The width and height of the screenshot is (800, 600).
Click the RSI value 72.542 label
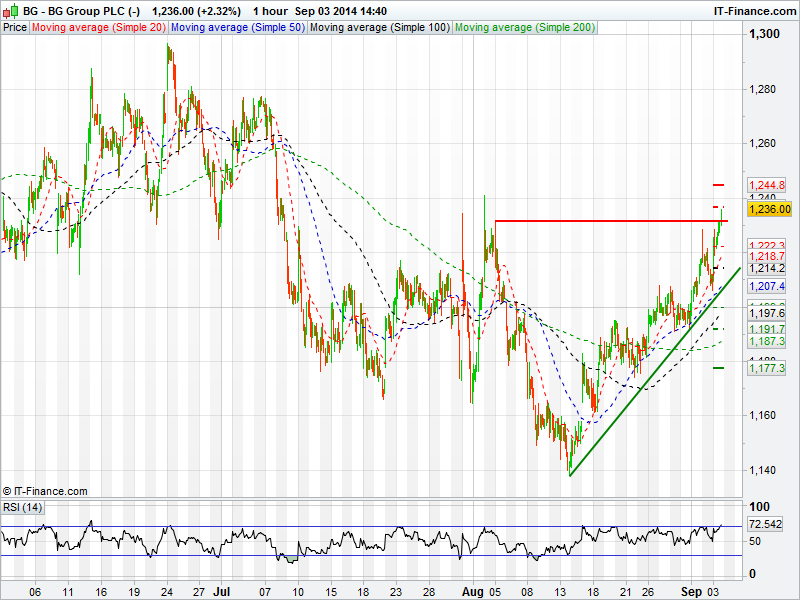[765, 524]
